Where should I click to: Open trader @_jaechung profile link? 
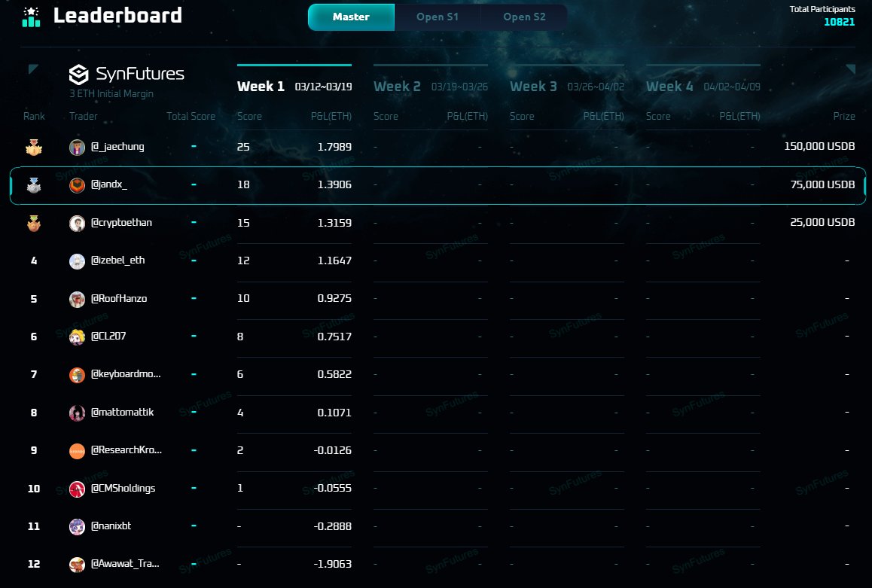[x=117, y=147]
